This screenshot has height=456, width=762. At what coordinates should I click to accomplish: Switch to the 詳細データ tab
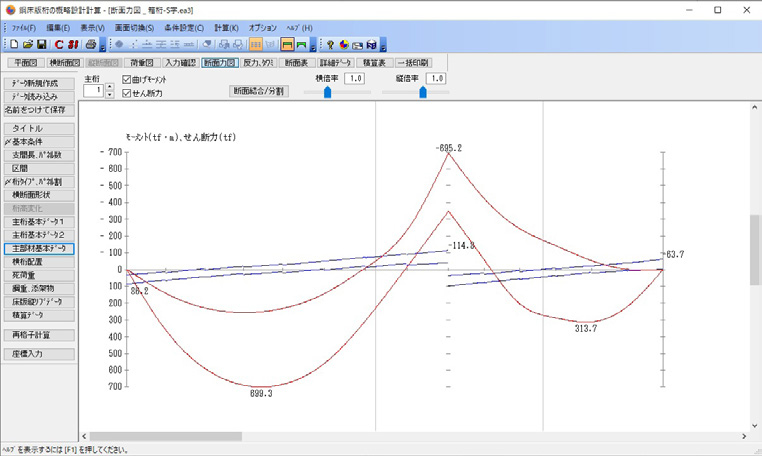pos(335,63)
